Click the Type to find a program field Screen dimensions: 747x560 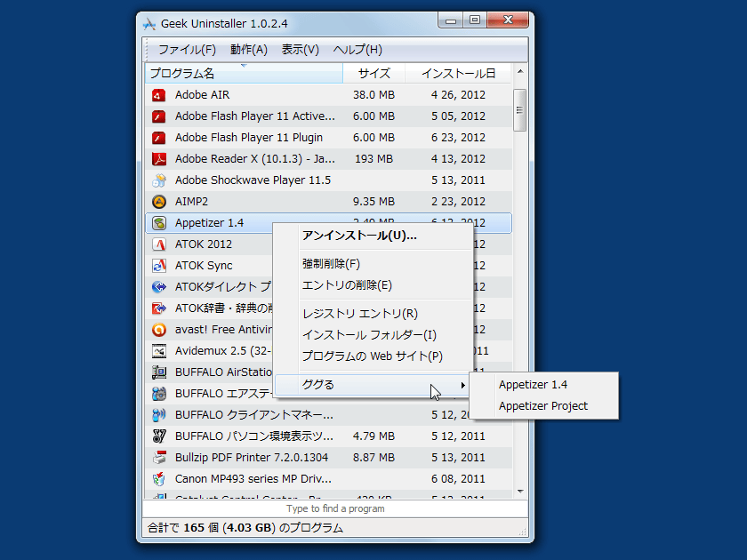point(335,508)
